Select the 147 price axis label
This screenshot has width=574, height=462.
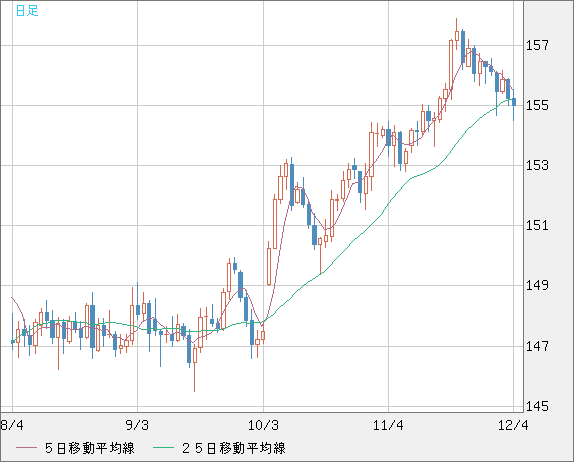click(x=537, y=346)
